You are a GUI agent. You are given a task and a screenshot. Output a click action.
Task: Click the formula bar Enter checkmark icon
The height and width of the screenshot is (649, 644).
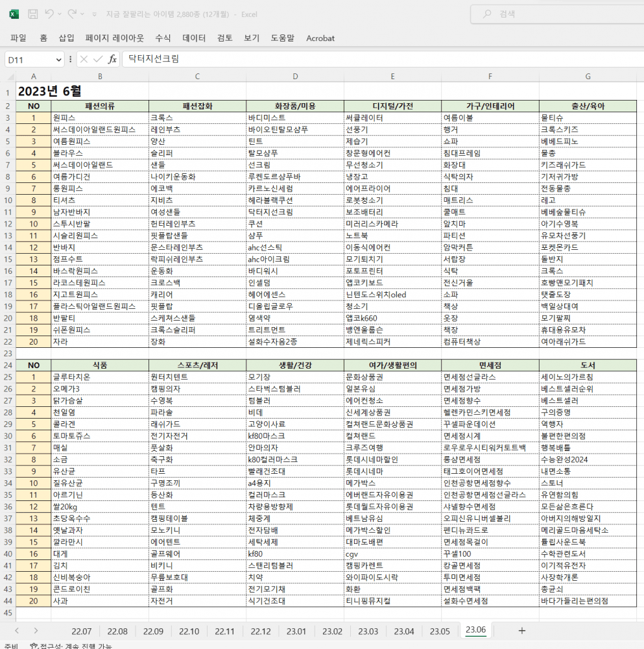click(x=98, y=59)
